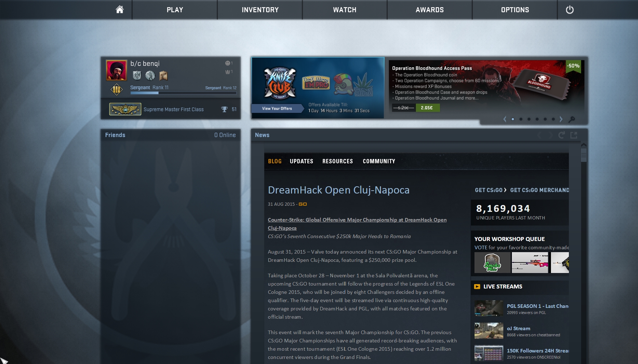Open oJ Stream link

pyautogui.click(x=518, y=328)
